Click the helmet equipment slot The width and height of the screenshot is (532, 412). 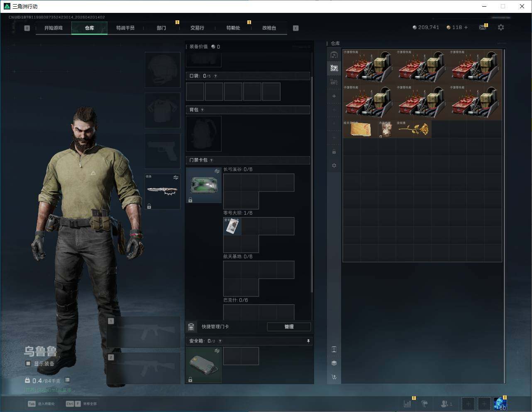(162, 70)
